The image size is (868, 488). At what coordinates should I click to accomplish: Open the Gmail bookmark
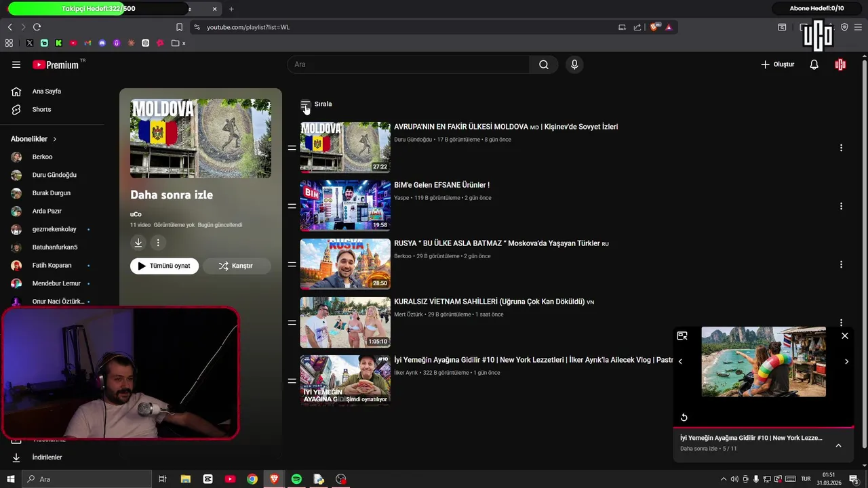click(87, 43)
